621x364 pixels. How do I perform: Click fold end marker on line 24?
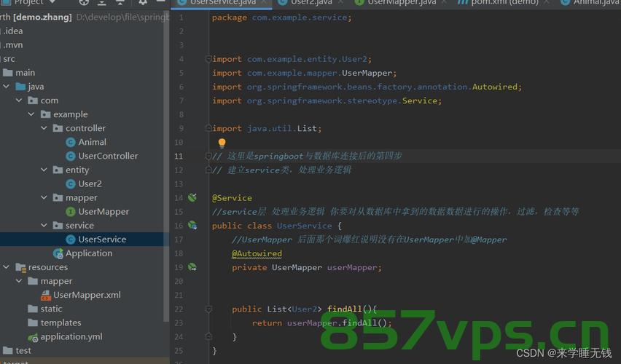[x=208, y=336]
